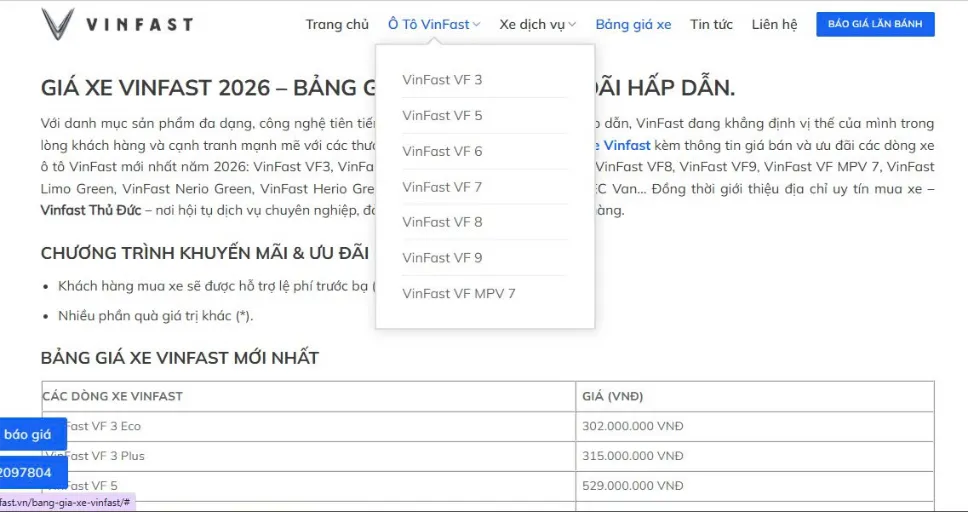Click the floating phone number button
Viewport: 968px width, 512px height.
point(33,473)
